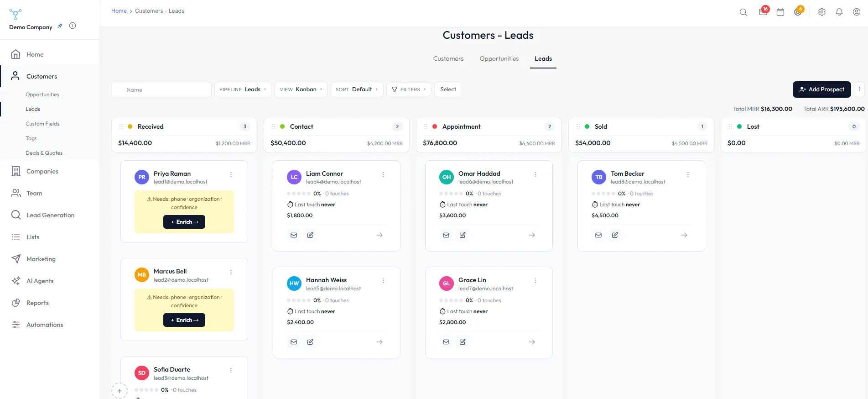Image resolution: width=868 pixels, height=399 pixels.
Task: Click the Liam Connor lead name
Action: (x=324, y=173)
